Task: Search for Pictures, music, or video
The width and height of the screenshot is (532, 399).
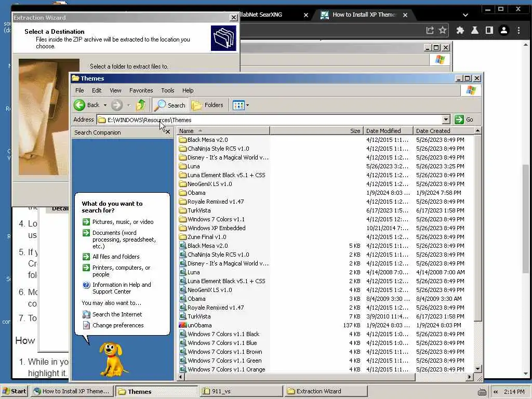Action: (118, 222)
